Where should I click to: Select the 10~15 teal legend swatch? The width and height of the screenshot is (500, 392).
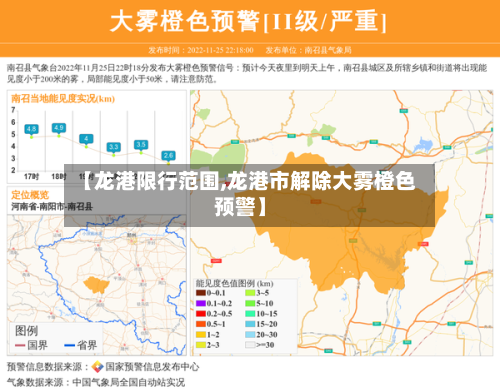pos(250,314)
